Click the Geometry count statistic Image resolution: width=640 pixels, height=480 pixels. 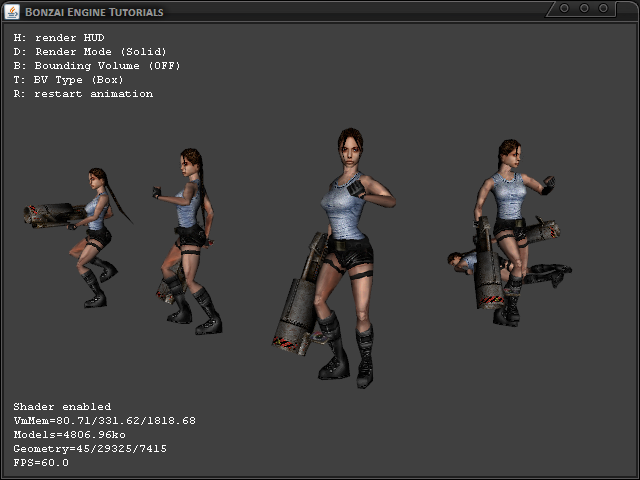90,449
